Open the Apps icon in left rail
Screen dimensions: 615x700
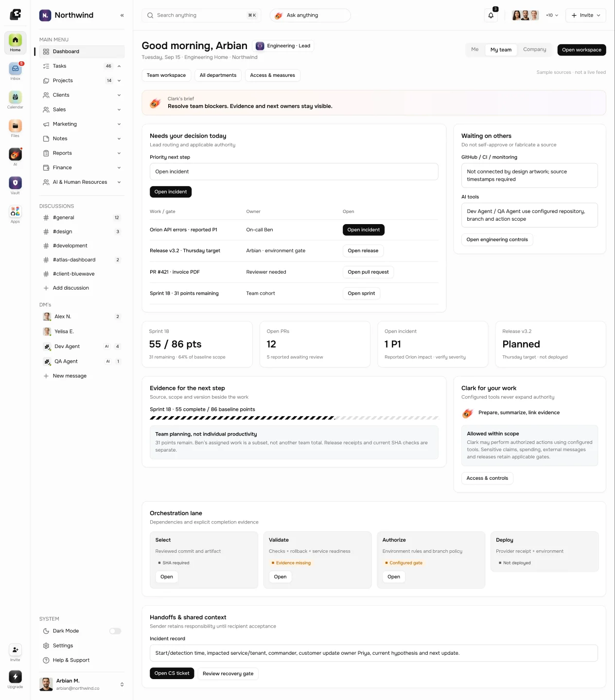(15, 211)
